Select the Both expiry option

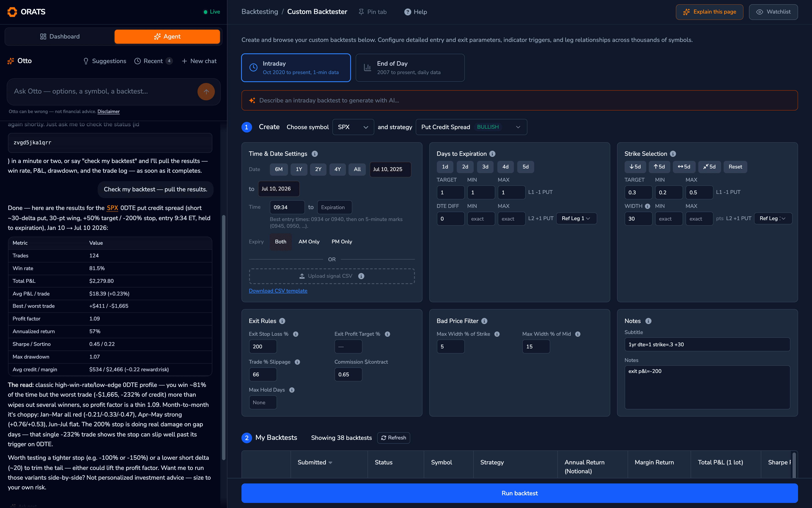tap(281, 242)
